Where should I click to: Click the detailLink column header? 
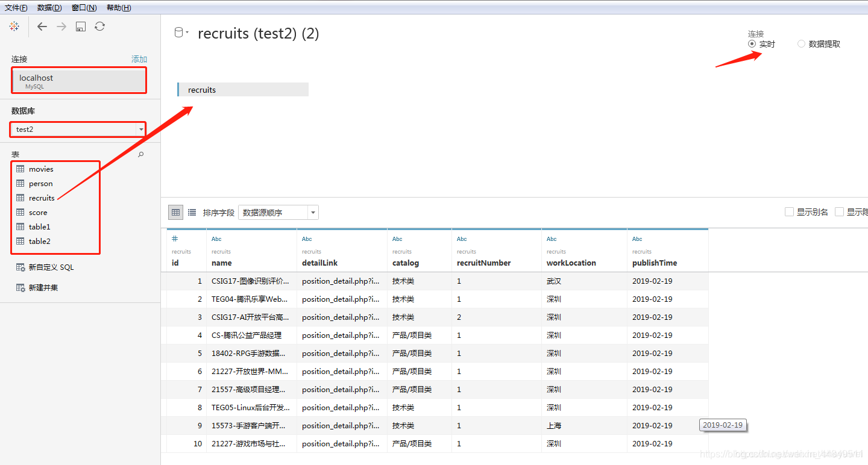(x=319, y=263)
